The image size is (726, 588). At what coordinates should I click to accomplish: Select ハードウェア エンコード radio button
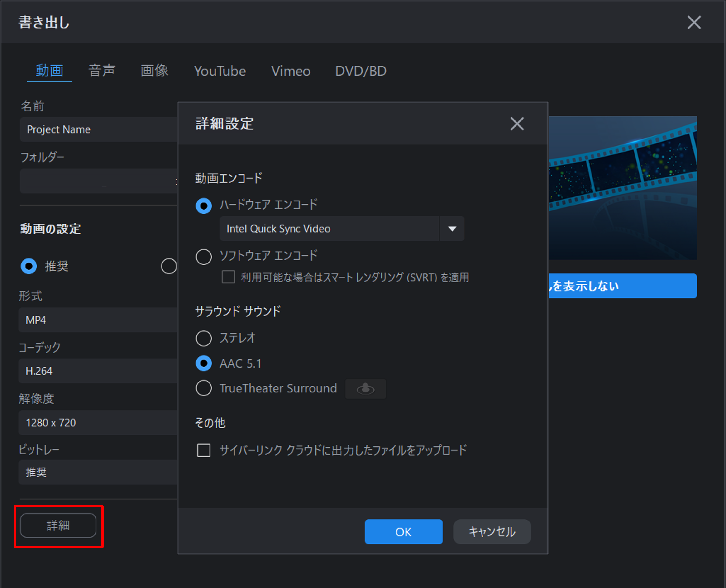204,206
